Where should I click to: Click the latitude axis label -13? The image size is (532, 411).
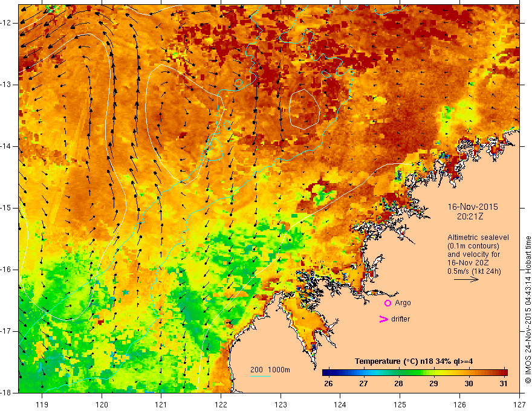pyautogui.click(x=6, y=85)
